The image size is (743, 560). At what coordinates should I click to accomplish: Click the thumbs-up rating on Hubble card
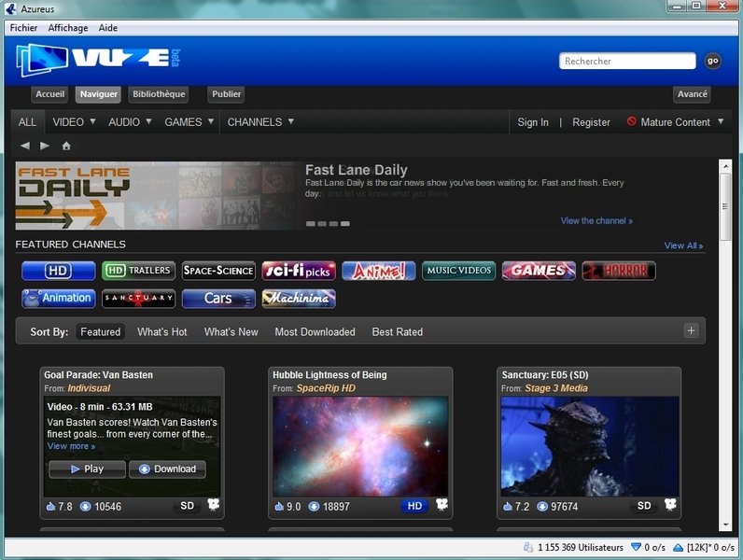pyautogui.click(x=279, y=507)
